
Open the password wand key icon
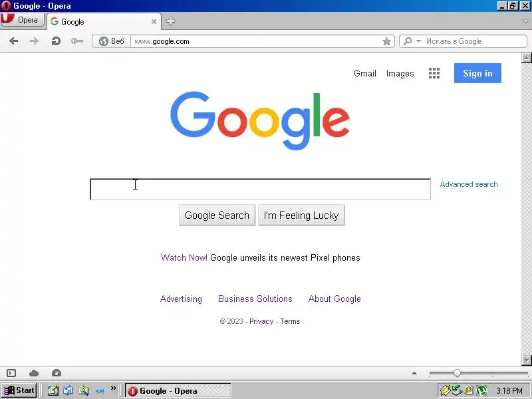77,41
